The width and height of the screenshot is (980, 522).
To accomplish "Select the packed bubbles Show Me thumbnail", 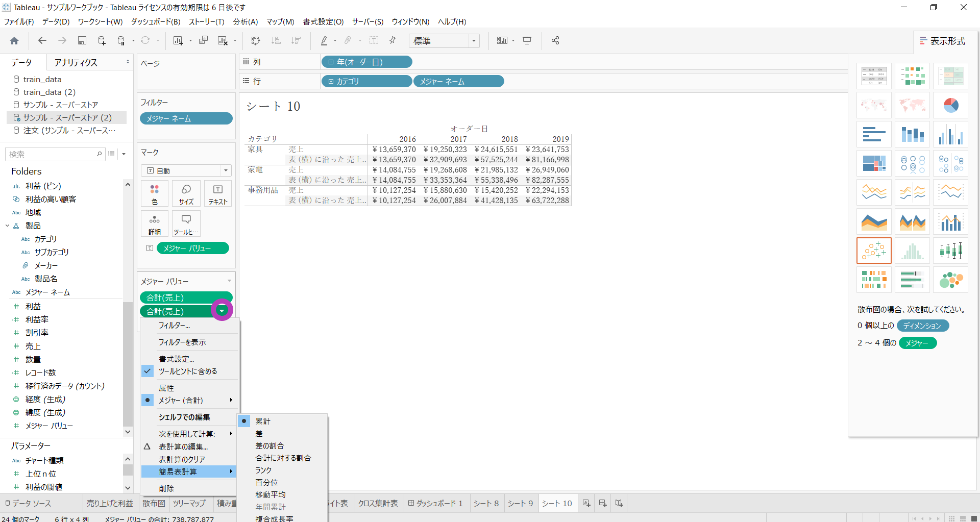I will (x=950, y=280).
